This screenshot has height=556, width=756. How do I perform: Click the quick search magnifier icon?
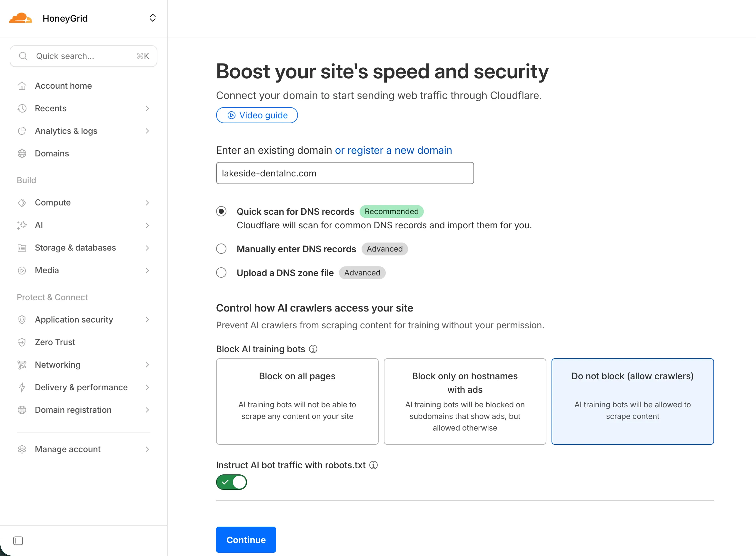[x=23, y=56]
